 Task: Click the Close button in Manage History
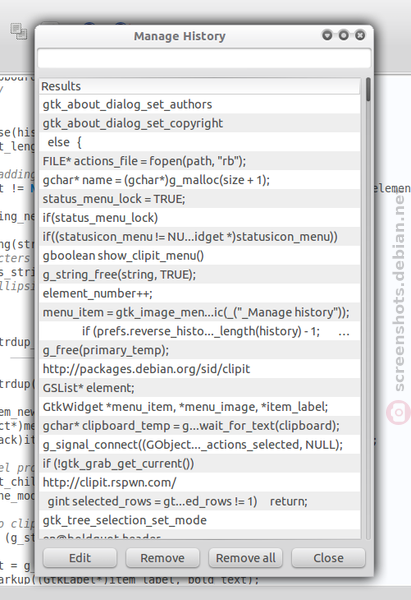point(328,558)
